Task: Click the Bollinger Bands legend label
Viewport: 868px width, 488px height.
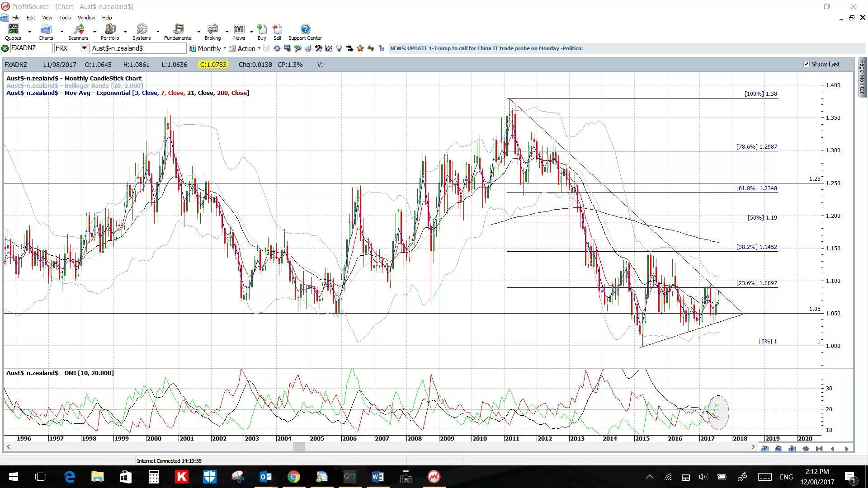Action: tap(75, 85)
